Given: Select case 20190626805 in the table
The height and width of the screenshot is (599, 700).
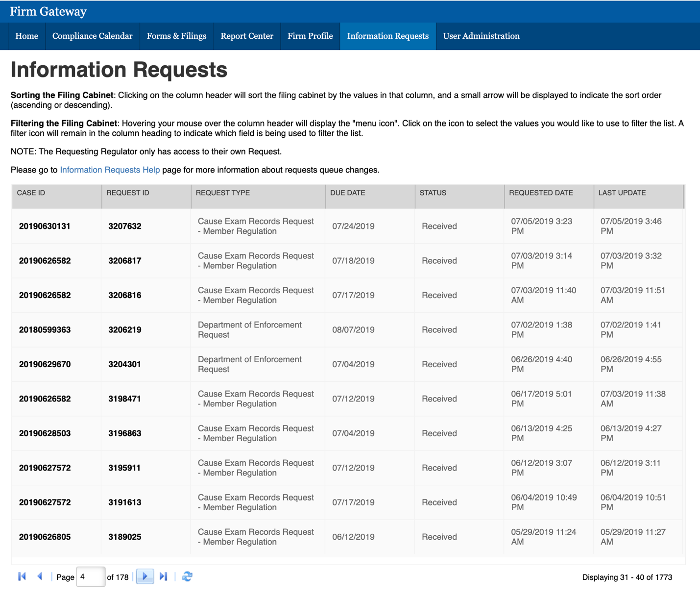Looking at the screenshot, I should pos(45,537).
